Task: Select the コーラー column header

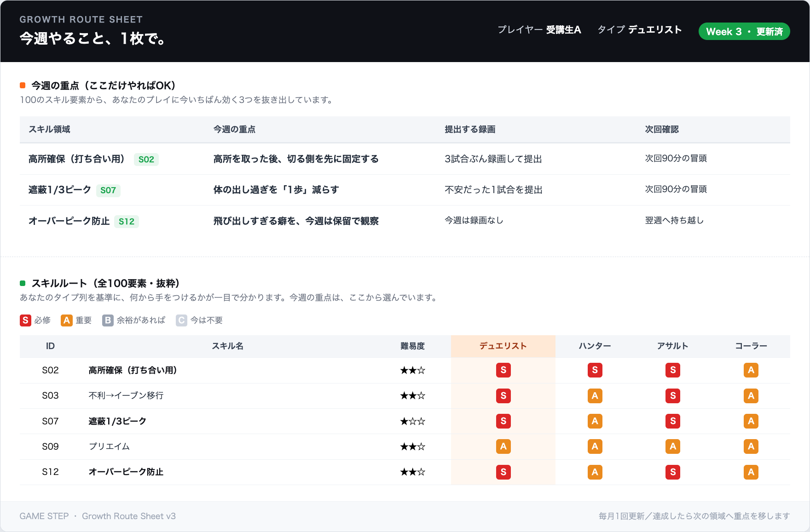Action: pyautogui.click(x=751, y=346)
